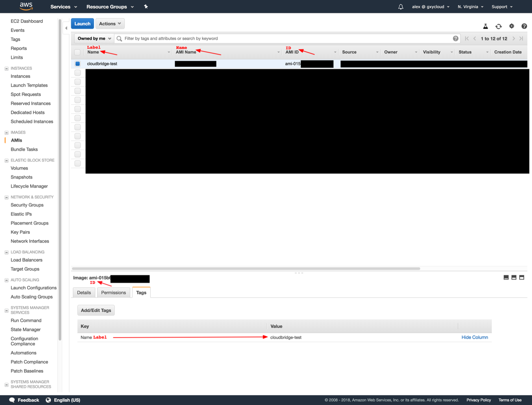
Task: Open Security Groups in the sidebar
Action: 27,205
